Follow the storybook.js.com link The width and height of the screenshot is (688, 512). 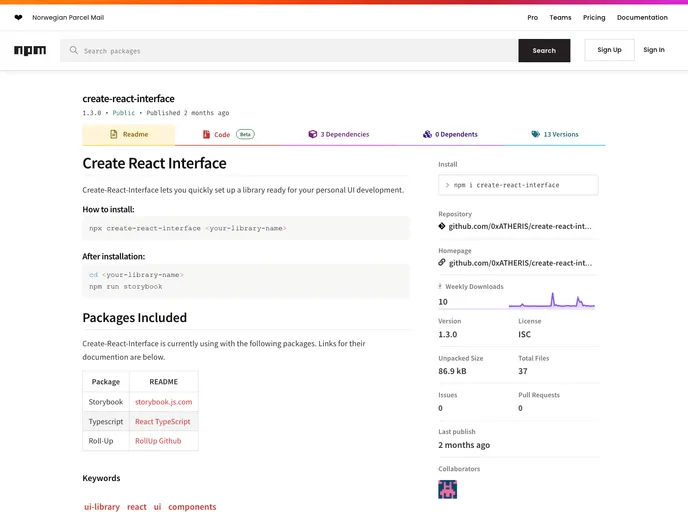pyautogui.click(x=163, y=402)
